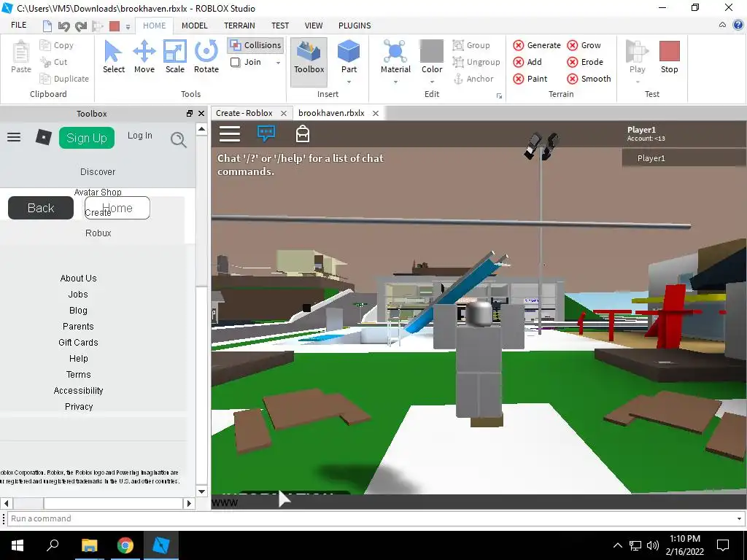Click the Undo arrow
Viewport: 747px width, 560px height.
[64, 26]
